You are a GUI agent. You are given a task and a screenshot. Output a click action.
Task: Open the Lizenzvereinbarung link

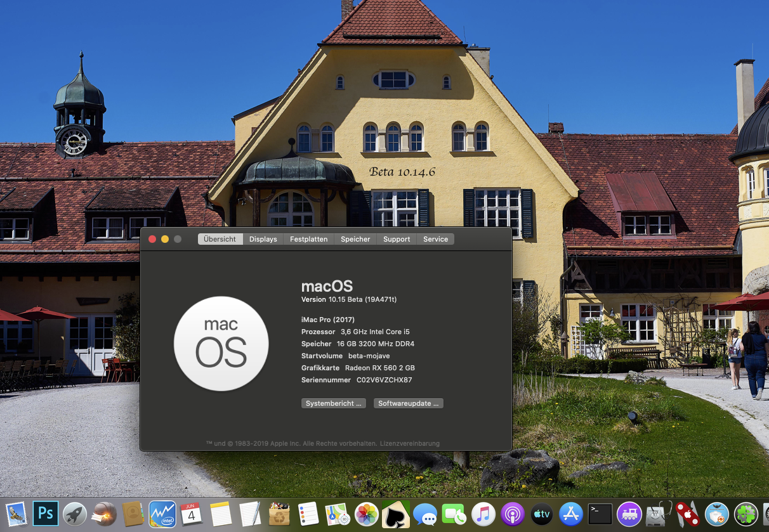(x=409, y=443)
